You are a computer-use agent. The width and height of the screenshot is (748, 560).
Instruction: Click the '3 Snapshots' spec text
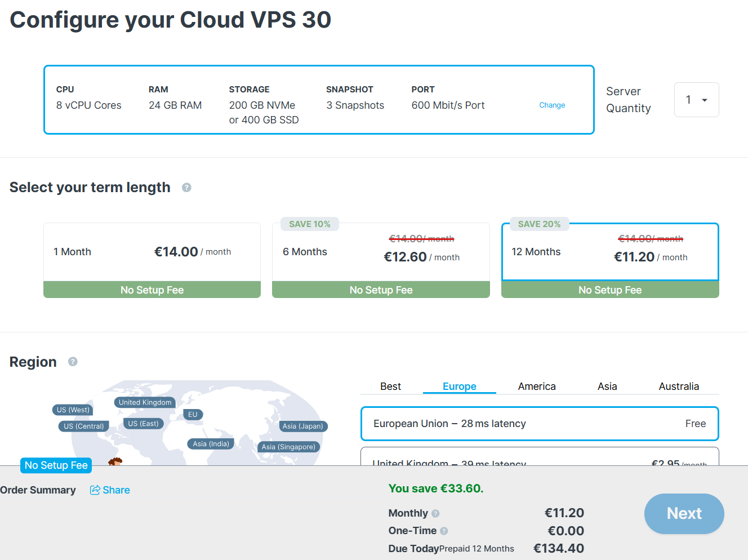[355, 105]
